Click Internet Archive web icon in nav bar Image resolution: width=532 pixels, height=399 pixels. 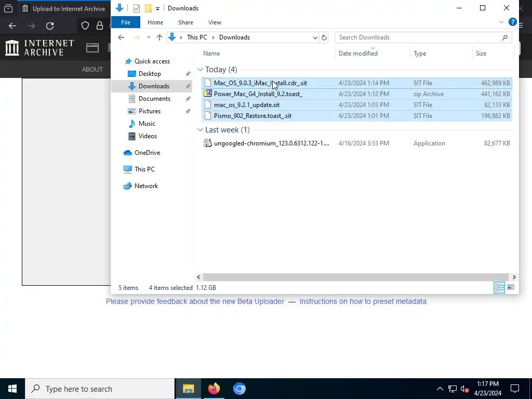pos(92,48)
